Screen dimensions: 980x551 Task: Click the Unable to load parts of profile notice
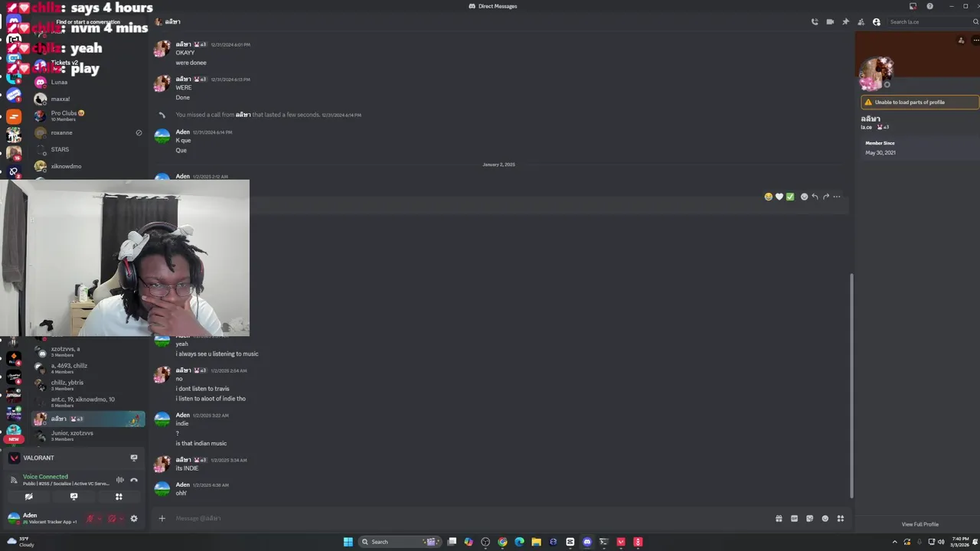click(919, 102)
